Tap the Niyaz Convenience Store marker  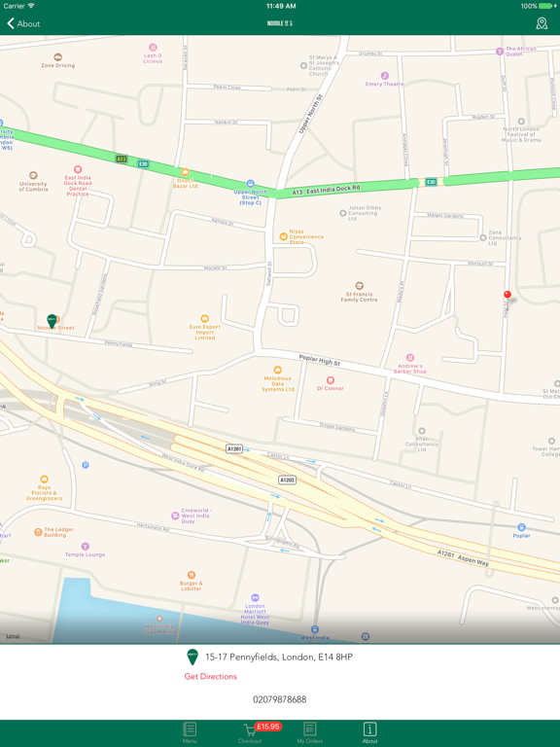[x=283, y=236]
